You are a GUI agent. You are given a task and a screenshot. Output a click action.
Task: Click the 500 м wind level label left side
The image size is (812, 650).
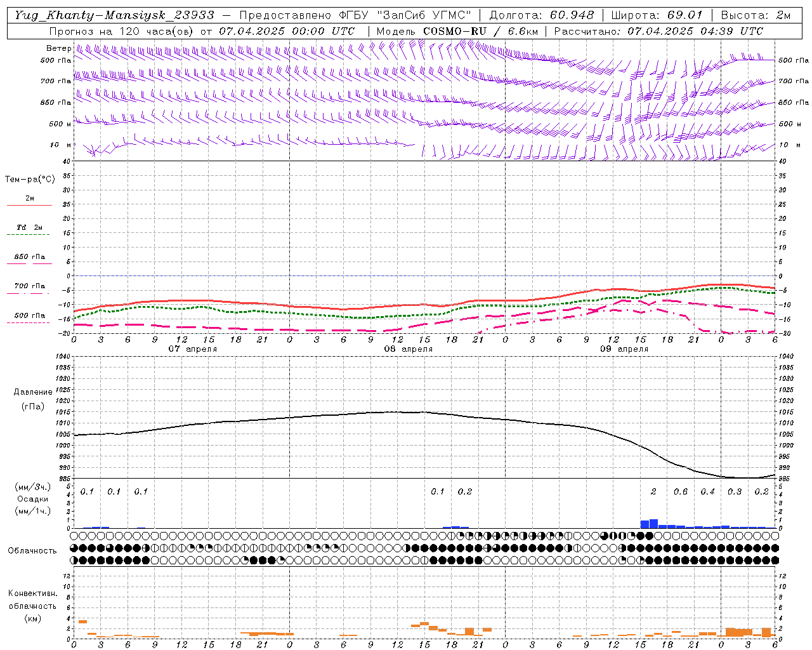click(x=61, y=124)
